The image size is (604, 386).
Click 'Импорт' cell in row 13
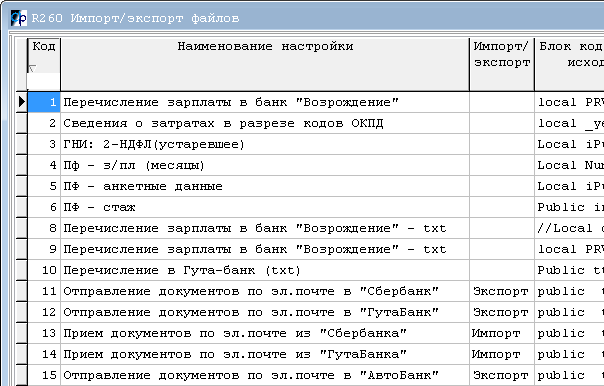tap(502, 333)
